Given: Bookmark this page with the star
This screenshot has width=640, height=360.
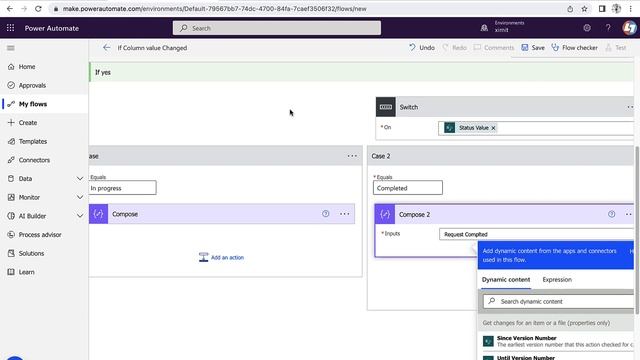Looking at the screenshot, I should tap(584, 9).
